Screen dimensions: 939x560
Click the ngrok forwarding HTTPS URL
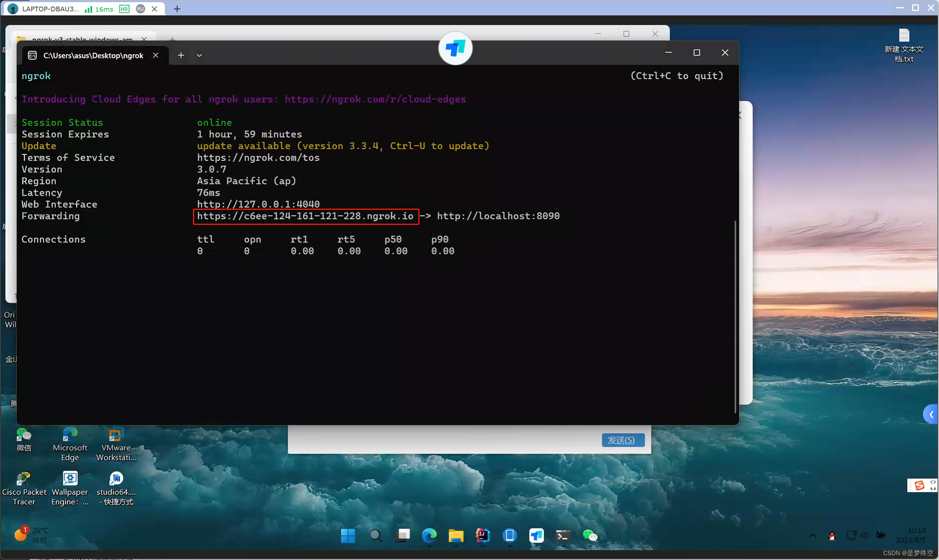click(x=305, y=216)
